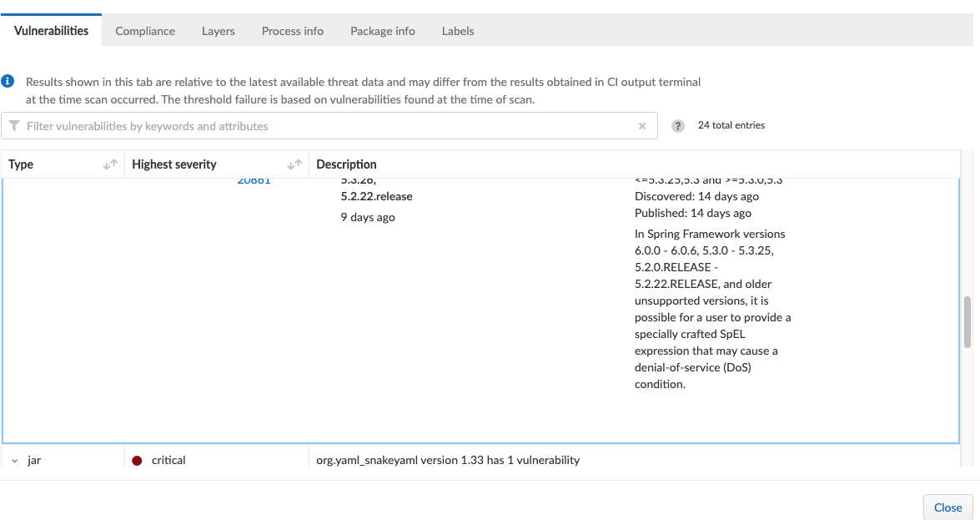The image size is (980, 520).
Task: Open the Layers tab
Action: pos(219,31)
